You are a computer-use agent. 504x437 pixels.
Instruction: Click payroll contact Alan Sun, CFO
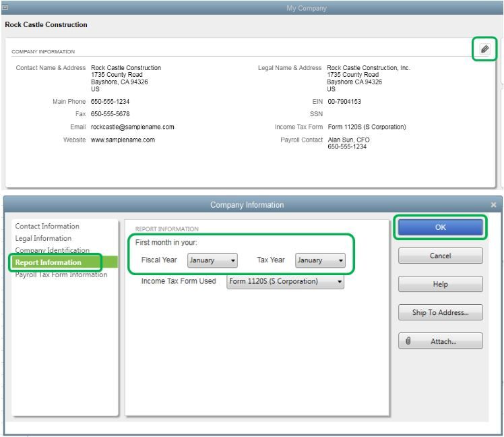348,140
